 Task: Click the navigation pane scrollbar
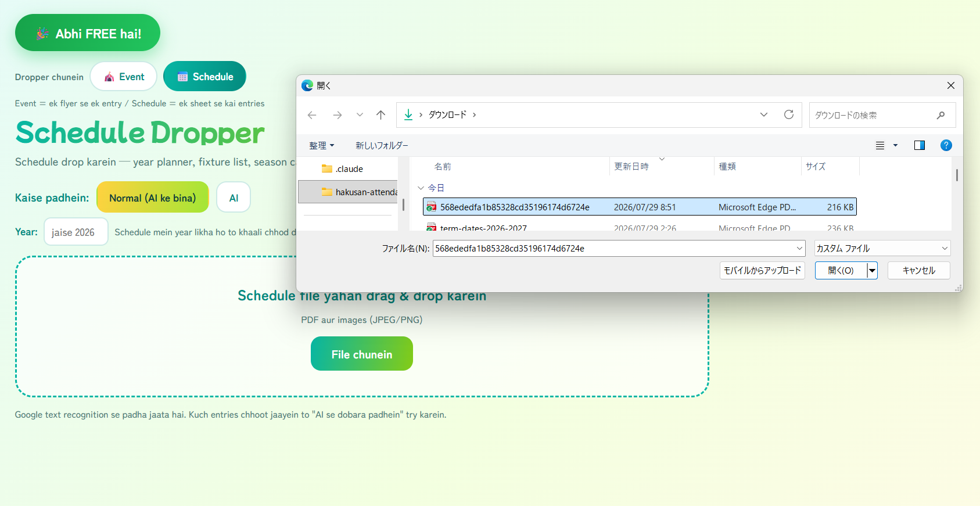click(x=403, y=204)
